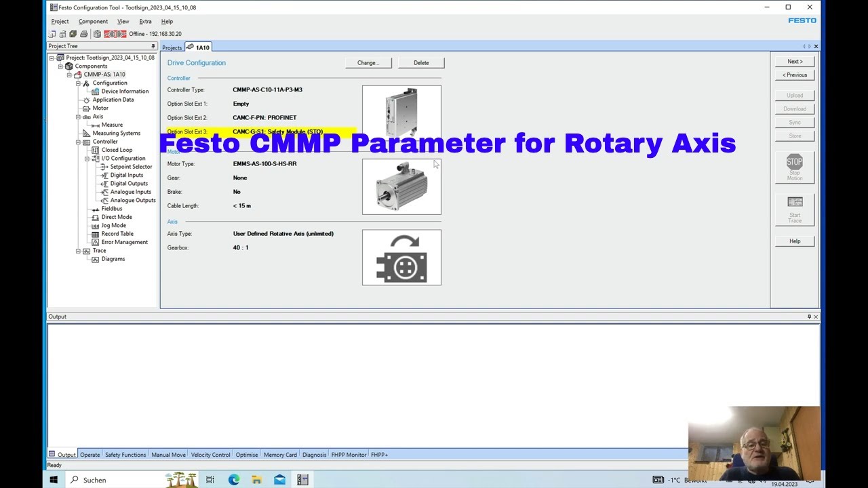Open Digital Outputs in I/O Configuration
This screenshot has height=488, width=868.
click(x=129, y=184)
